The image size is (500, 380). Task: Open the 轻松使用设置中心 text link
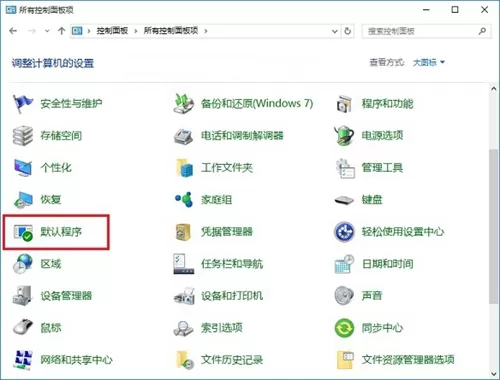point(403,232)
